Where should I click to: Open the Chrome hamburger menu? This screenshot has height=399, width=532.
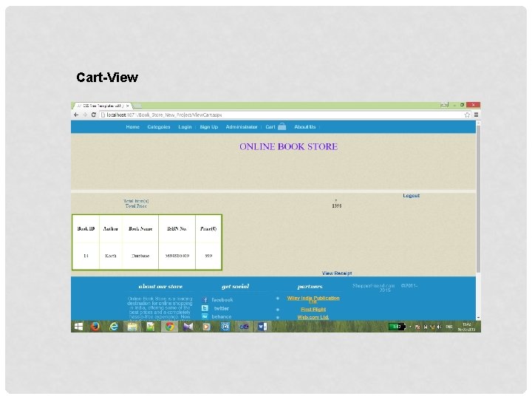477,115
